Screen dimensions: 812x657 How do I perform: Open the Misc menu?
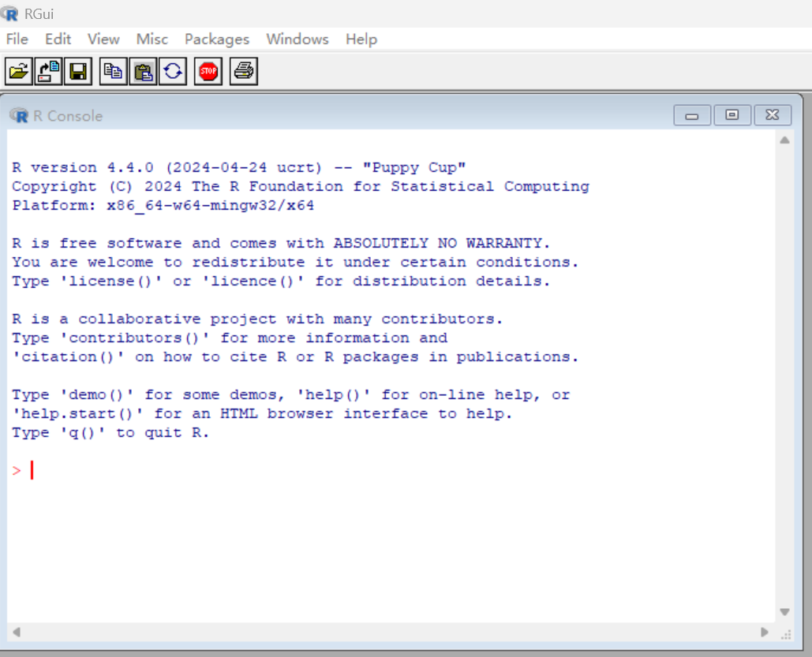coord(152,39)
